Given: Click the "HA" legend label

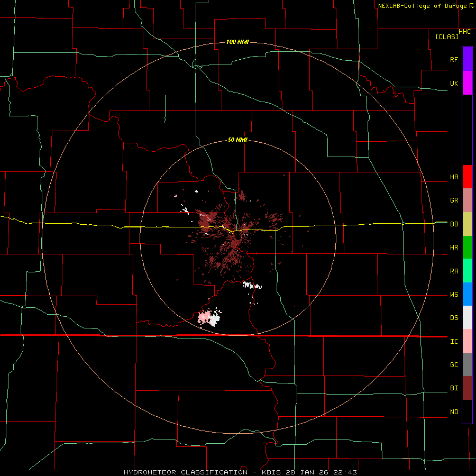Looking at the screenshot, I should click(x=454, y=177).
